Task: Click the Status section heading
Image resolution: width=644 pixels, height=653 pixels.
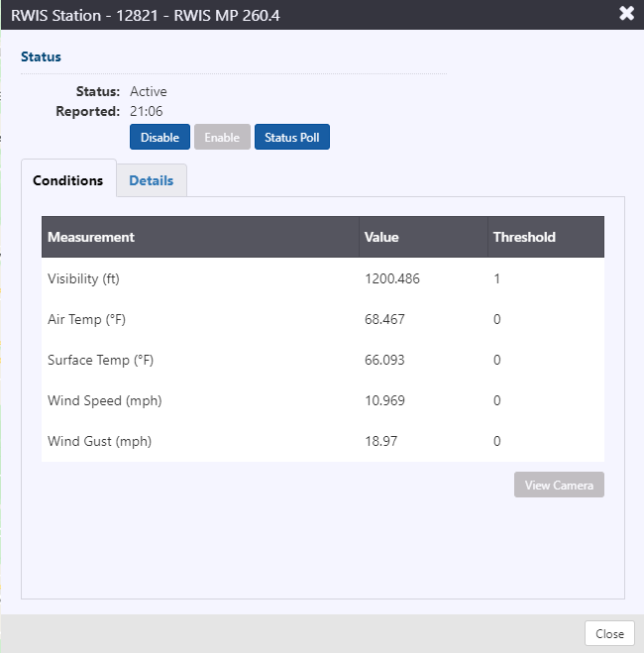Action: [x=41, y=56]
